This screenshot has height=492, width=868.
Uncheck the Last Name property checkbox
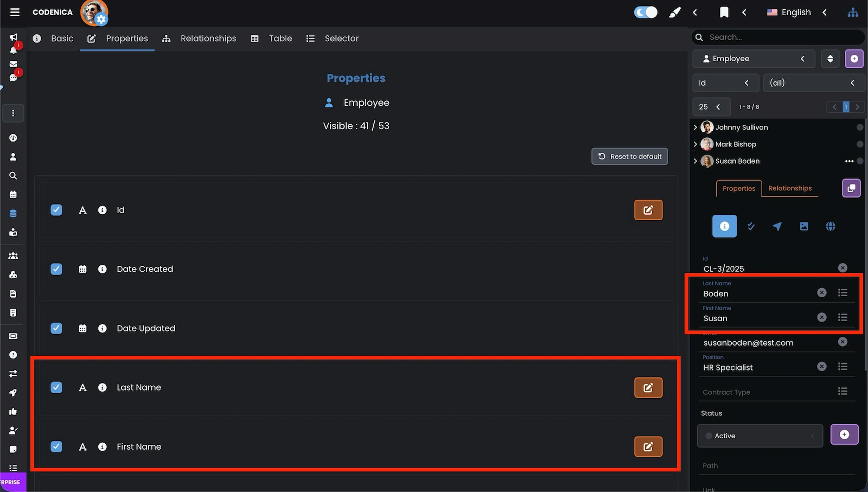(x=56, y=387)
